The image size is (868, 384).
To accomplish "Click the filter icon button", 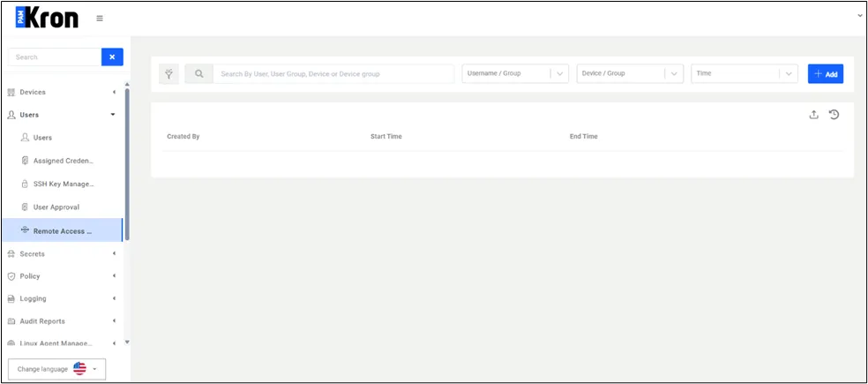I will pos(168,73).
